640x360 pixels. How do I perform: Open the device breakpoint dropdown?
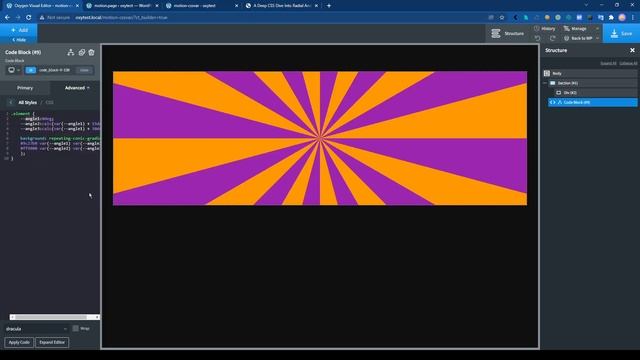(14, 70)
